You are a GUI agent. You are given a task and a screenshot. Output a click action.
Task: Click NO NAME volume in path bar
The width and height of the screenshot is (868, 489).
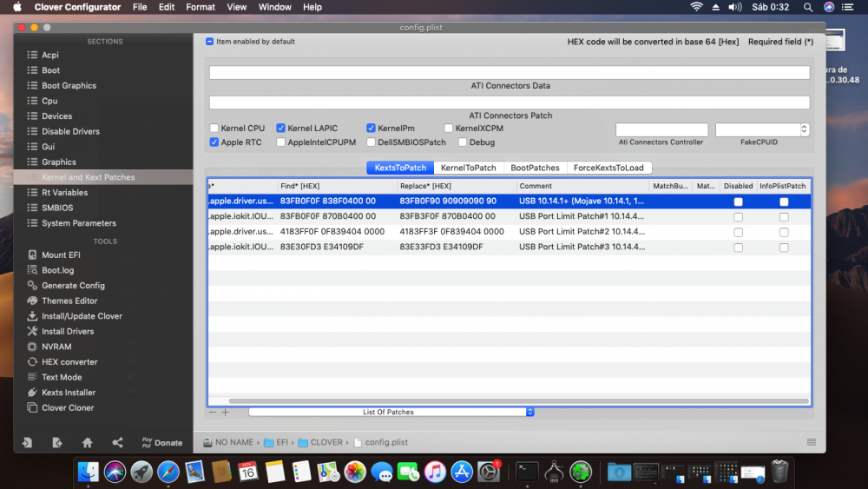pyautogui.click(x=228, y=442)
